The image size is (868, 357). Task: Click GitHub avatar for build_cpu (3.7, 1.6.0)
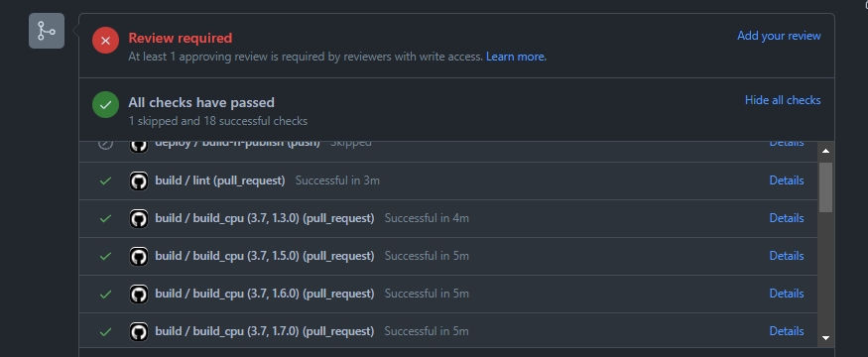click(139, 294)
